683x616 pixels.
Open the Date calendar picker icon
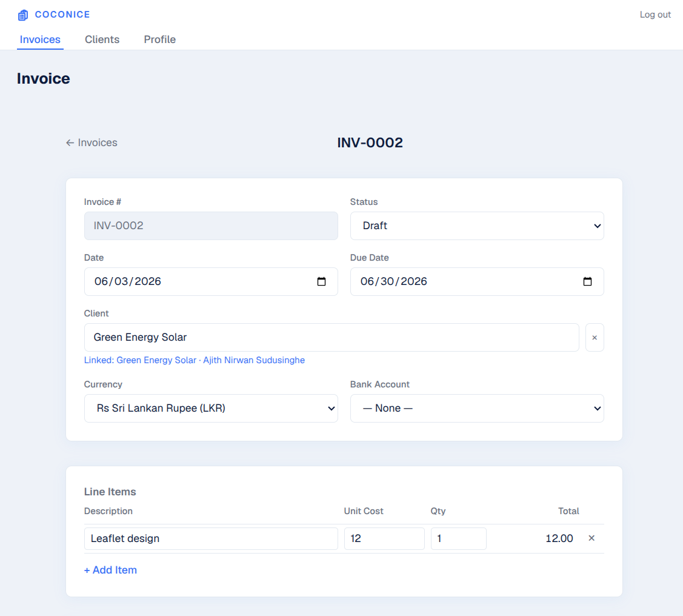click(321, 281)
